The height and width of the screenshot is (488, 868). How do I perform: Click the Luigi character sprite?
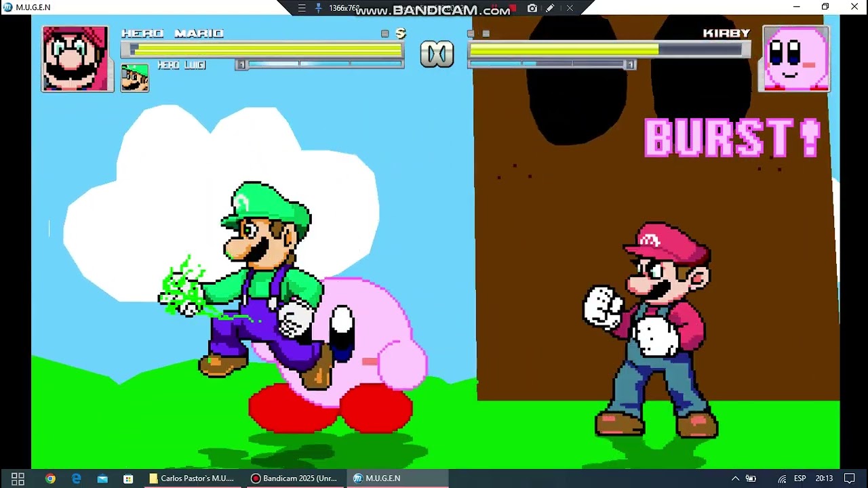(264, 285)
